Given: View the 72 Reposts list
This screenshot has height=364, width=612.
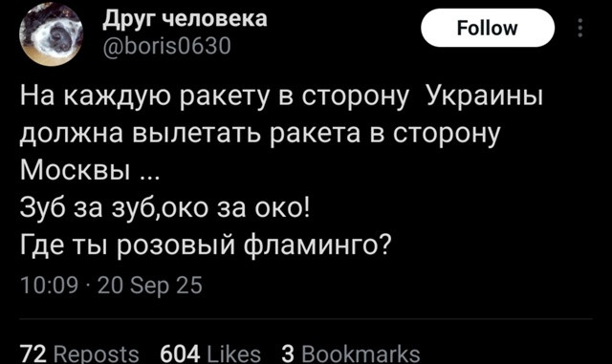Looking at the screenshot, I should (x=79, y=353).
